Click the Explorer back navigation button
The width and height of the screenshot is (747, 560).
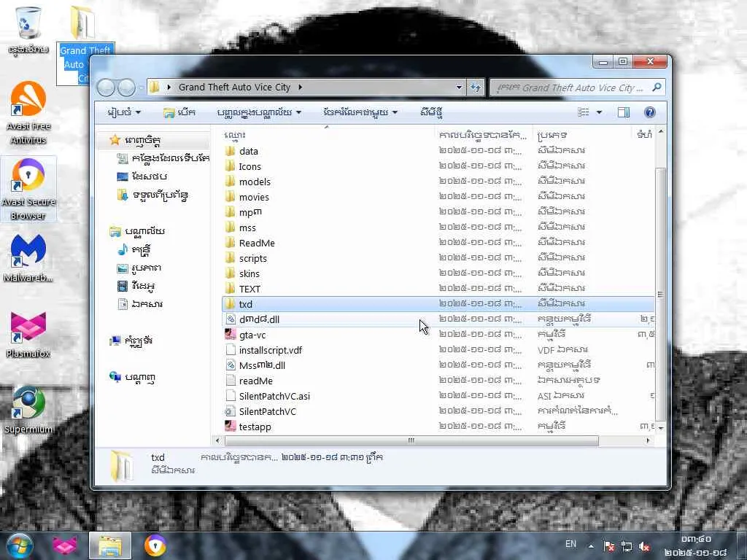click(x=106, y=87)
